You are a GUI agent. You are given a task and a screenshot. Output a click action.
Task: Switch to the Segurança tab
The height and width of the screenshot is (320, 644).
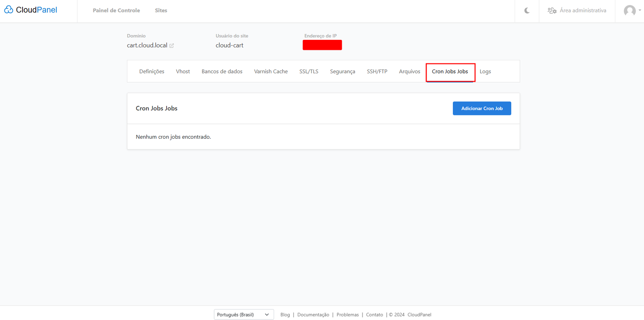[343, 72]
